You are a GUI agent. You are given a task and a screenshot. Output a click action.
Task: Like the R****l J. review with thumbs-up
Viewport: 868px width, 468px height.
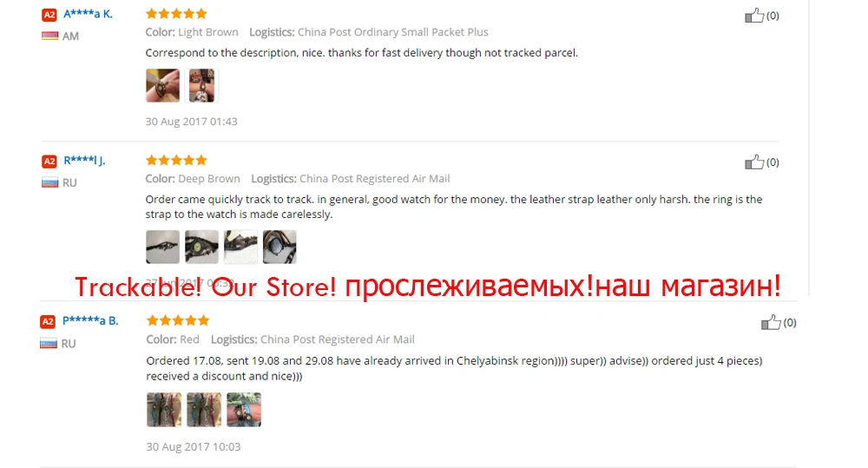point(754,161)
